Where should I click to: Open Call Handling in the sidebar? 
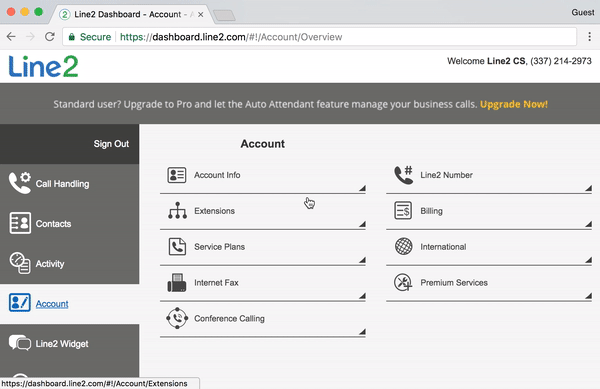pyautogui.click(x=70, y=184)
